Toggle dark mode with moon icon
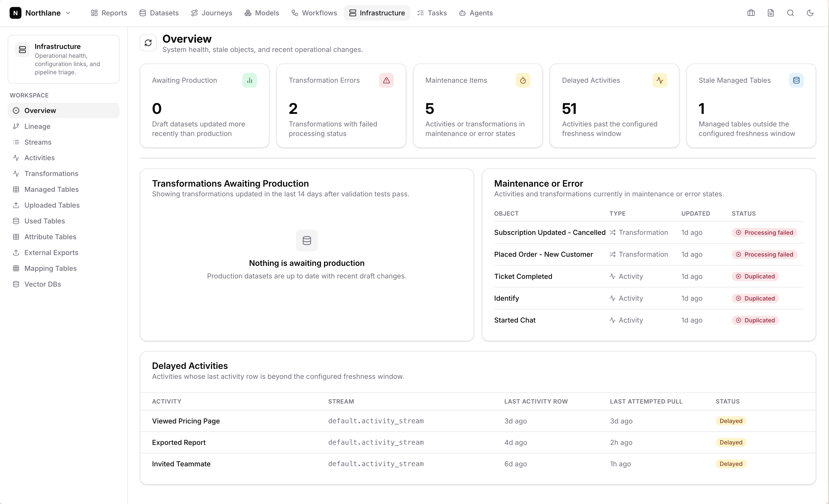Screen dimensions: 829x504 pyautogui.click(x=810, y=13)
